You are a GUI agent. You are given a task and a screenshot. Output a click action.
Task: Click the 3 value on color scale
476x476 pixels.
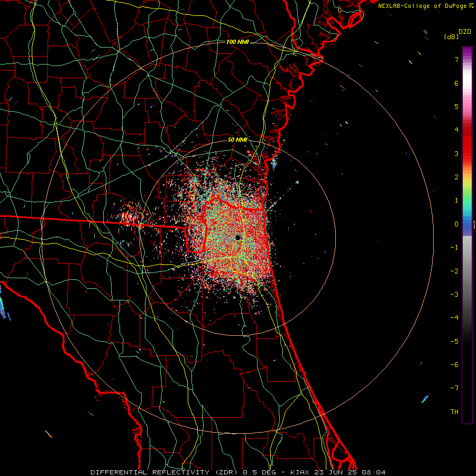(x=456, y=153)
